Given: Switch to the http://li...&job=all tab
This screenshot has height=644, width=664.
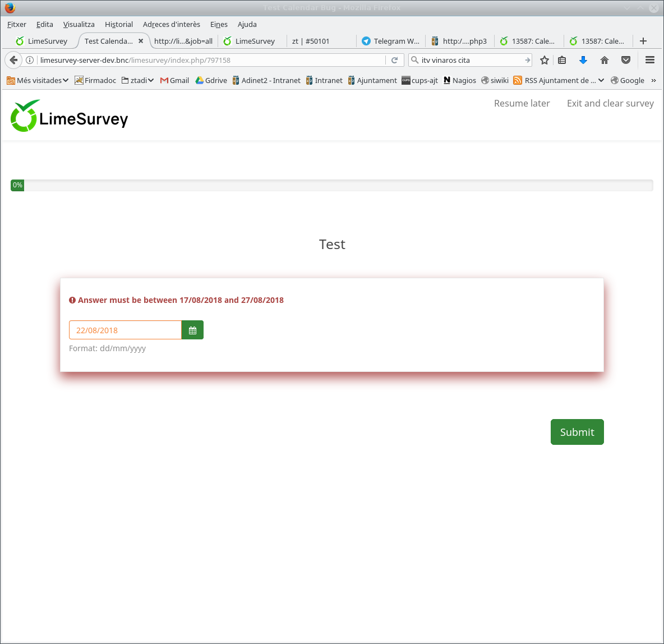Looking at the screenshot, I should pos(183,41).
